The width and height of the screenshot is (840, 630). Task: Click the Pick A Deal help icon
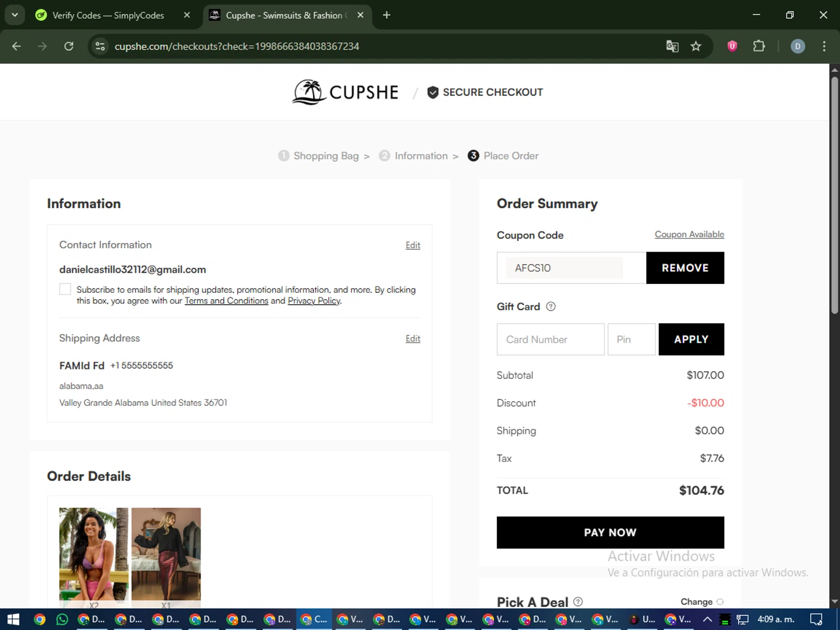click(x=578, y=601)
